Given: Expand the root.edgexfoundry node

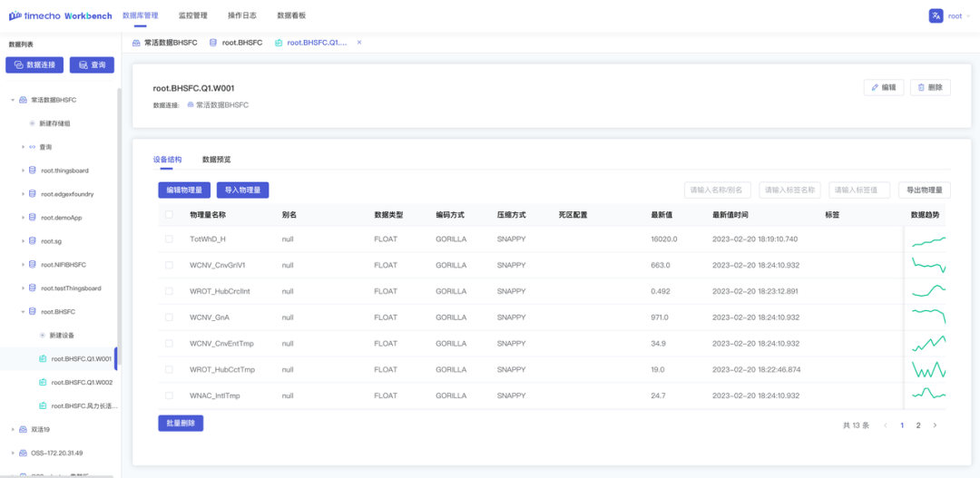Looking at the screenshot, I should (23, 194).
